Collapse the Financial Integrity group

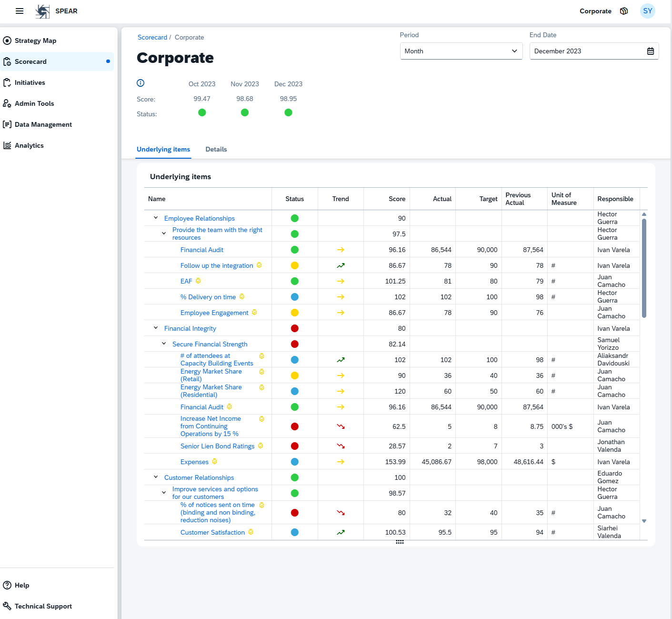coord(155,327)
